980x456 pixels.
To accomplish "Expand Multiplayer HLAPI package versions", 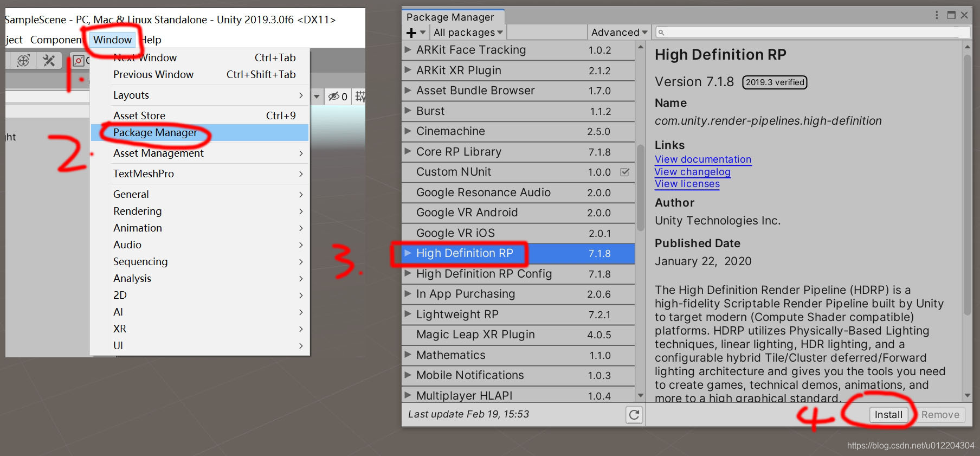I will click(408, 395).
